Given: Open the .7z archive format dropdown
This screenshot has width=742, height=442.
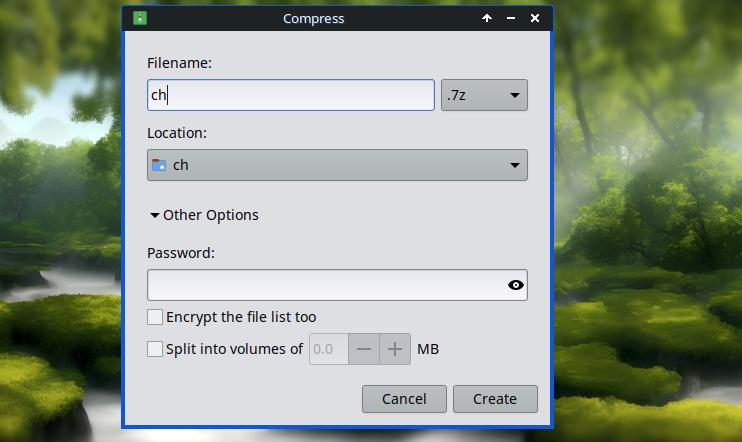Looking at the screenshot, I should [x=484, y=95].
